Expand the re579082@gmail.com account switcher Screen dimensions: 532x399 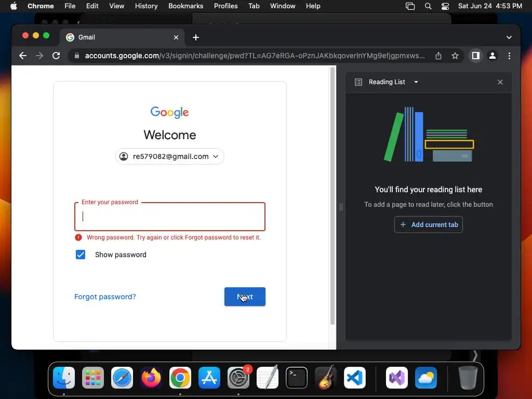click(x=170, y=156)
